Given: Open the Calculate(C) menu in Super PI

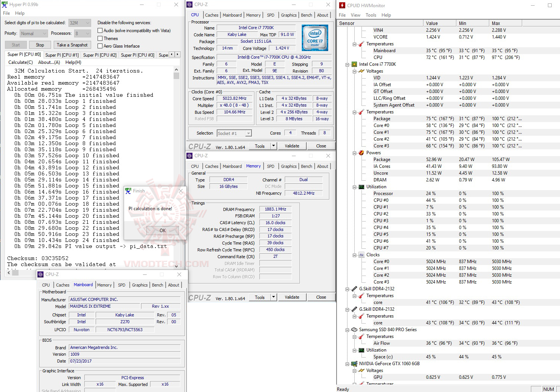Looking at the screenshot, I should 20,62.
